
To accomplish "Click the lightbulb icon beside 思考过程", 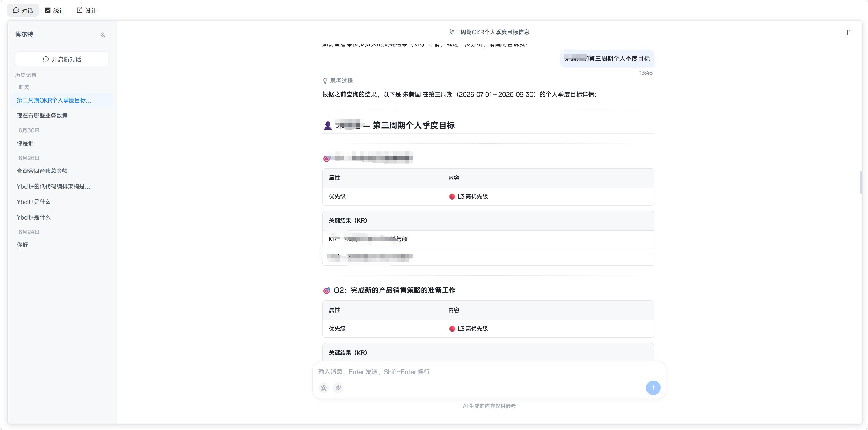I will coord(325,81).
